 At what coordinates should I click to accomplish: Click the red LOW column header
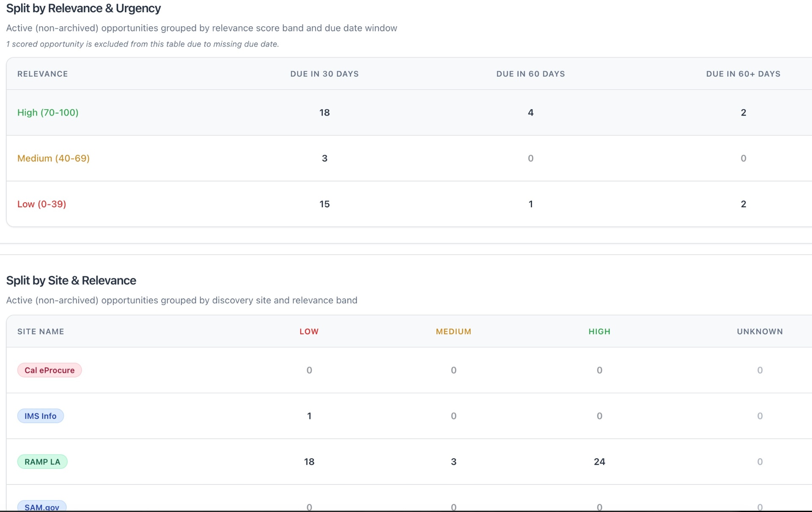tap(309, 331)
